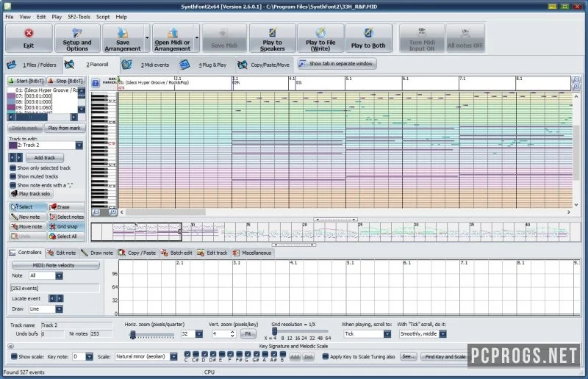
Task: Click the Grid resolution slider handle
Action: 274,331
